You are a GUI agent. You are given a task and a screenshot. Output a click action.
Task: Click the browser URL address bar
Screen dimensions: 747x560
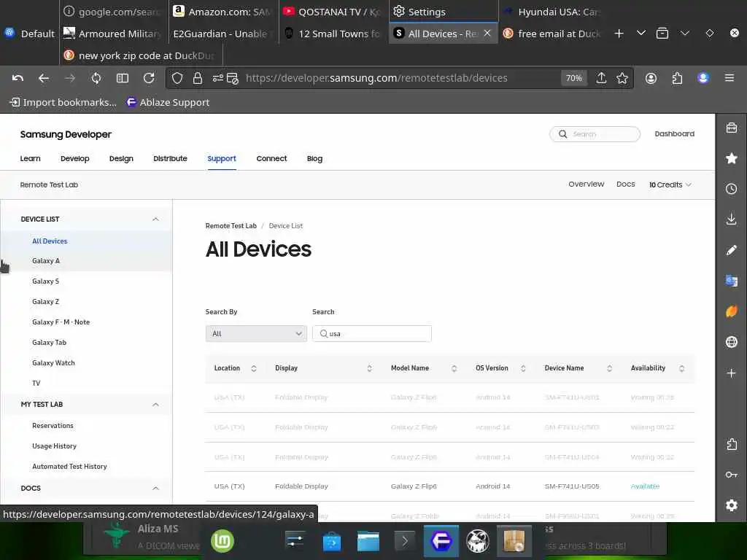pos(376,78)
